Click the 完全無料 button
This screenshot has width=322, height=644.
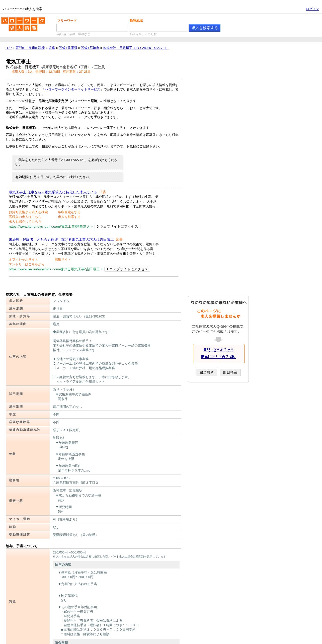click(207, 372)
